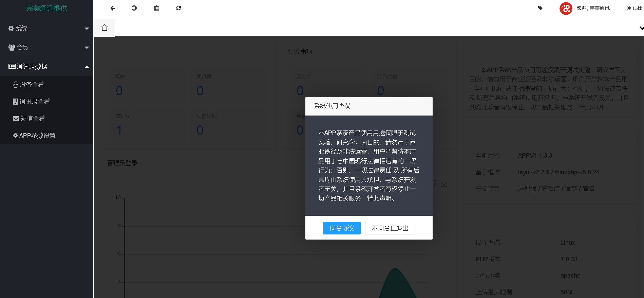Click the agreement text body in dialog
The height and width of the screenshot is (298, 644).
(x=368, y=165)
